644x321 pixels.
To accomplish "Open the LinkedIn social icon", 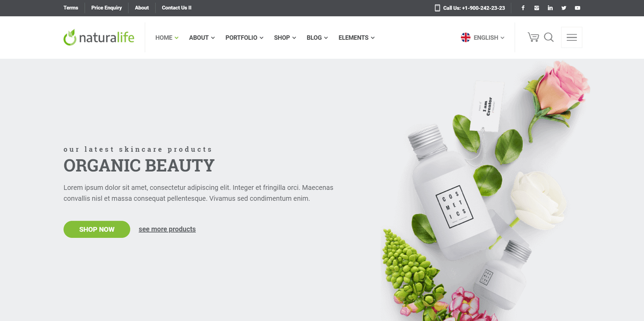I will tap(550, 8).
